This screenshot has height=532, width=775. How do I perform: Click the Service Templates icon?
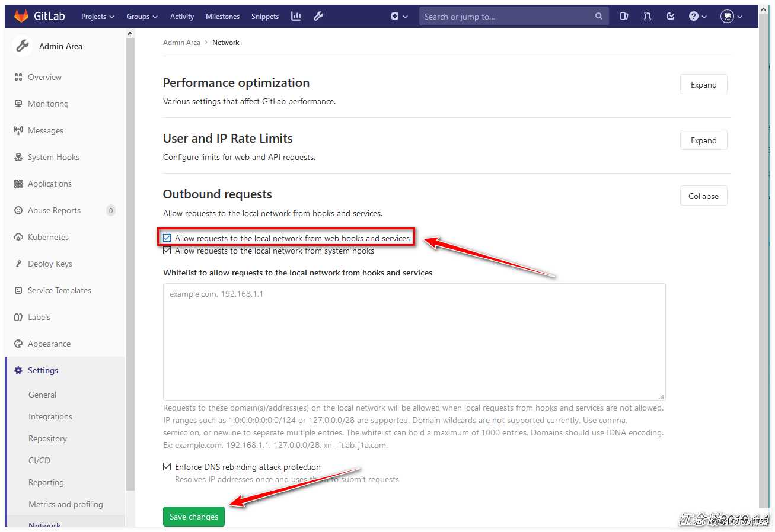pyautogui.click(x=18, y=290)
